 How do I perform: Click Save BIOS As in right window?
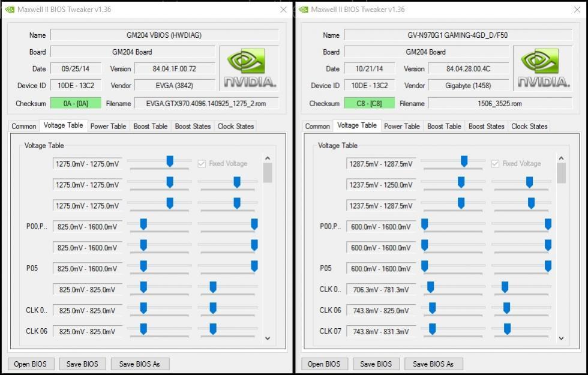pyautogui.click(x=433, y=364)
